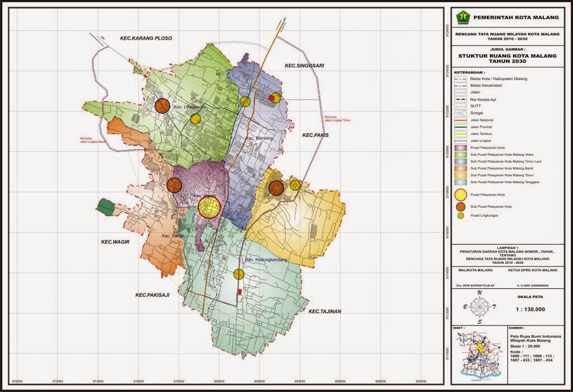Viewport: 573px width, 392px height.
Task: Click the WALIKOTA MALANG signature heading
Action: click(475, 270)
